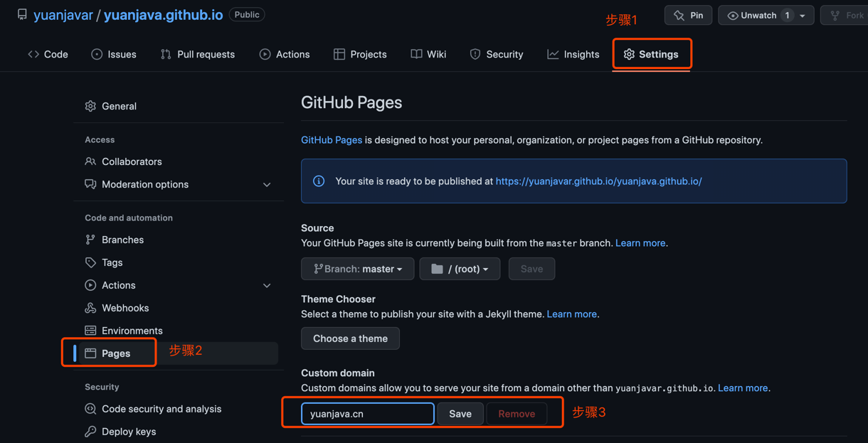Open Moderation options in sidebar
868x443 pixels.
[x=145, y=184]
